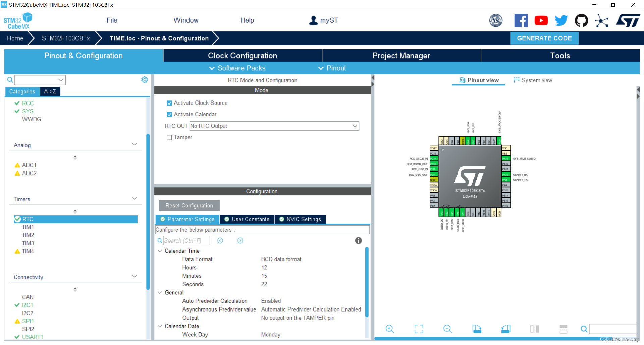Select RCC in the peripheral list
Viewport: 644px width, 345px height.
tap(28, 103)
